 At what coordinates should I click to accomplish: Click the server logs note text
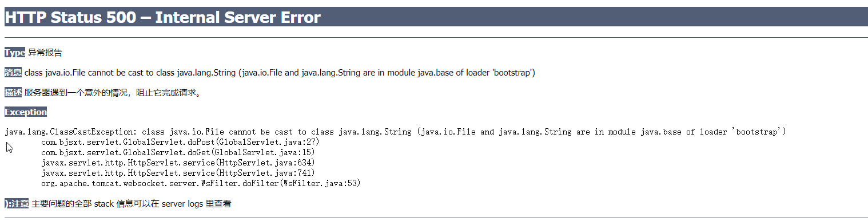(x=131, y=204)
